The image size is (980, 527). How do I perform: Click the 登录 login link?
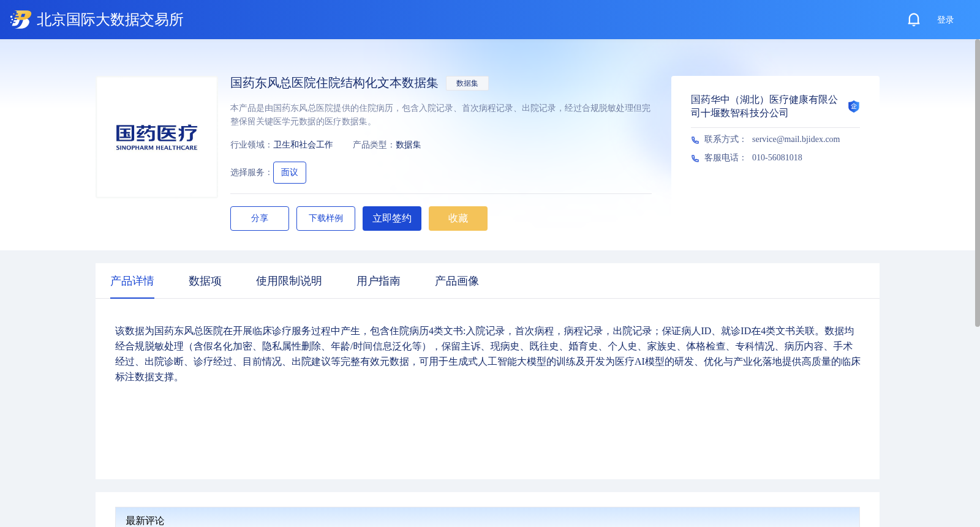coord(945,20)
